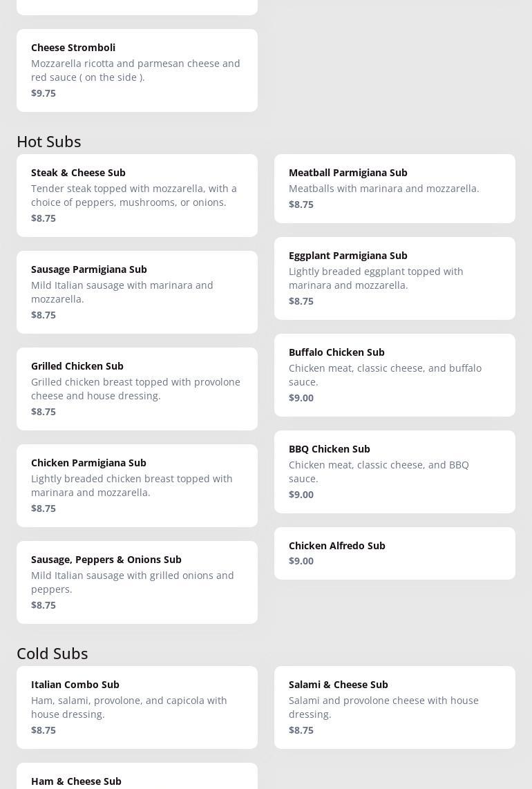
Task: Click the Hot Subs section heading
Action: 49,142
